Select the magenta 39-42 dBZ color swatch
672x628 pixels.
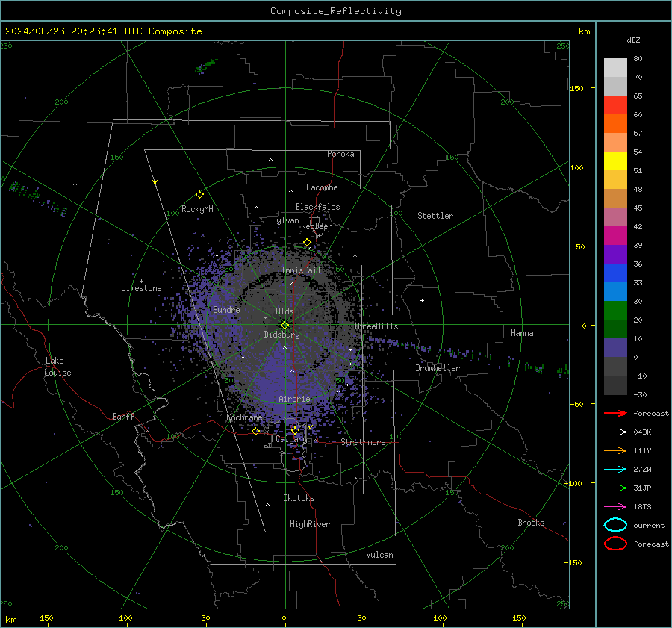[x=615, y=236]
